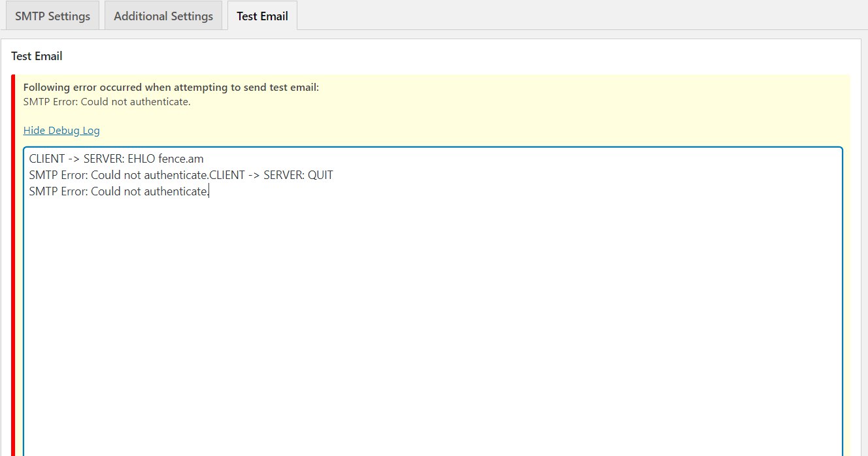Click the empty area inside the debug log textarea
868x456 pixels.
(431, 327)
